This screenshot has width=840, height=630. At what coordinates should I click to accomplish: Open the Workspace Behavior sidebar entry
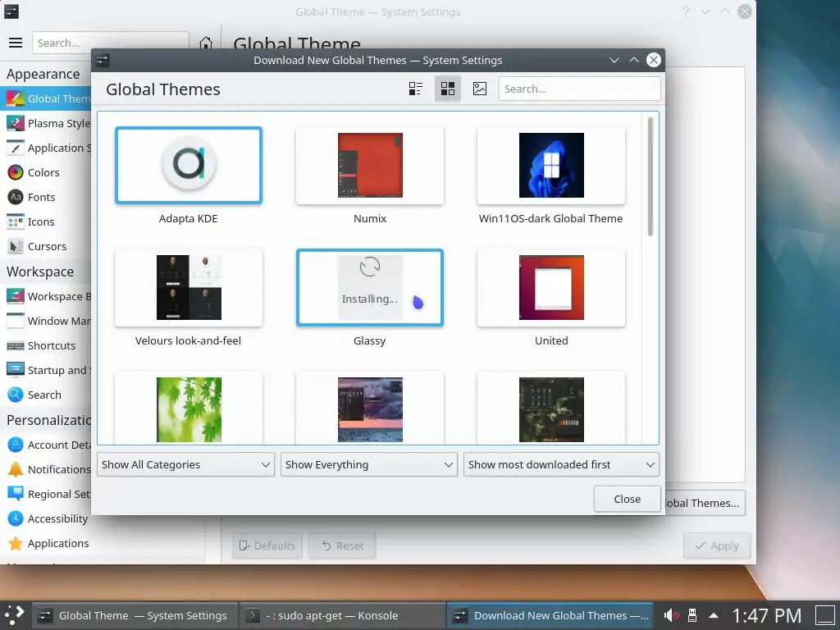tap(46, 296)
